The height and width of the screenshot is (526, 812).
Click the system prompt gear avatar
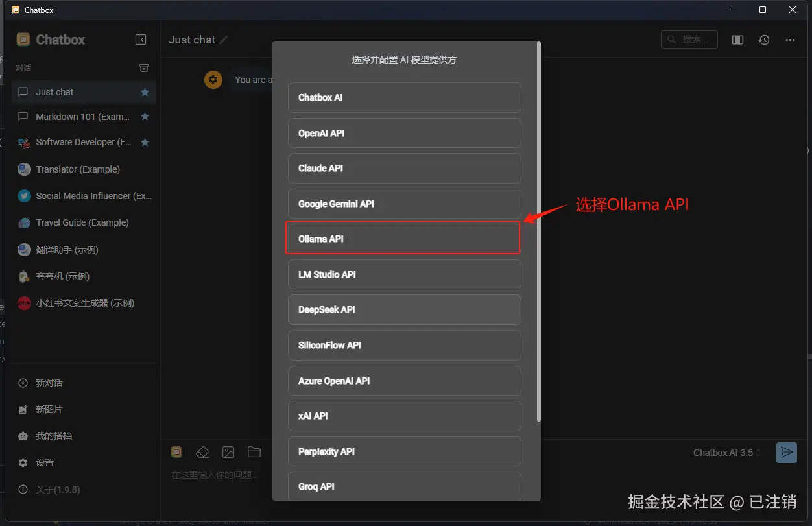(213, 80)
